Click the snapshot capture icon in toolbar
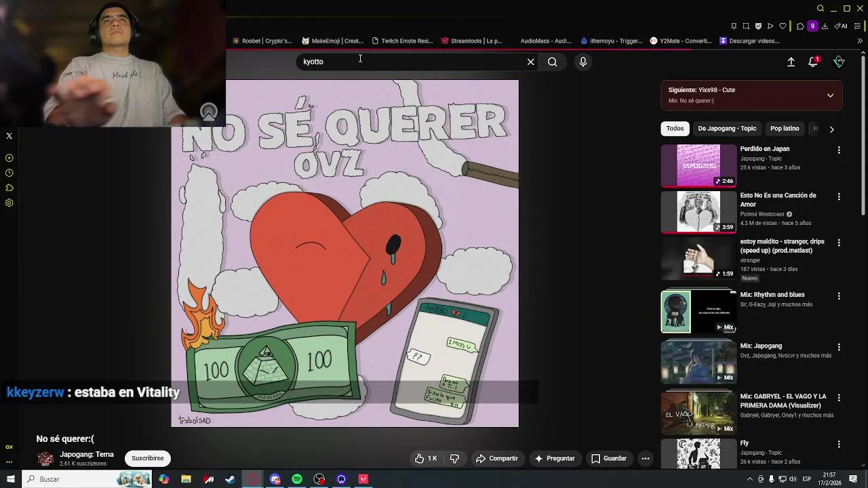Screen dimensions: 868x488 point(746,26)
